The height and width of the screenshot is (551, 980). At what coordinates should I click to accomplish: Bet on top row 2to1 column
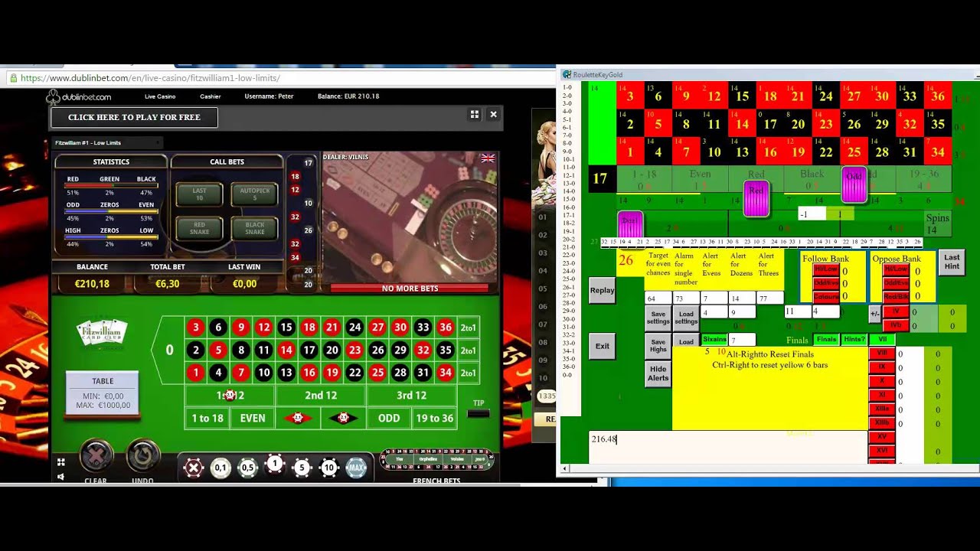[469, 328]
